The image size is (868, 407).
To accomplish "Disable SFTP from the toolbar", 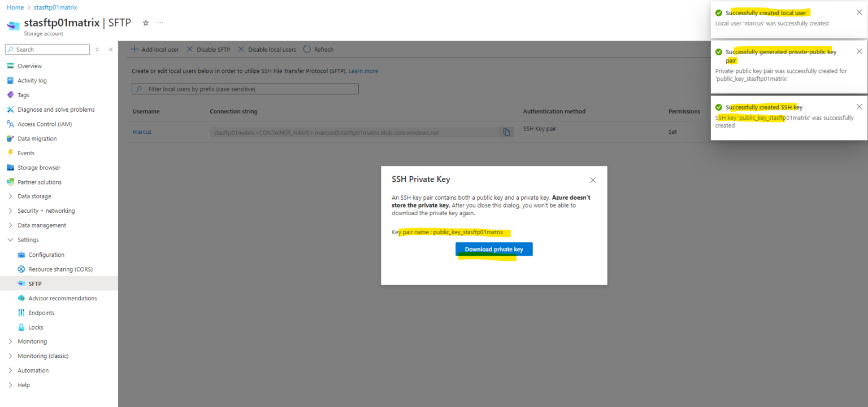I will [209, 49].
